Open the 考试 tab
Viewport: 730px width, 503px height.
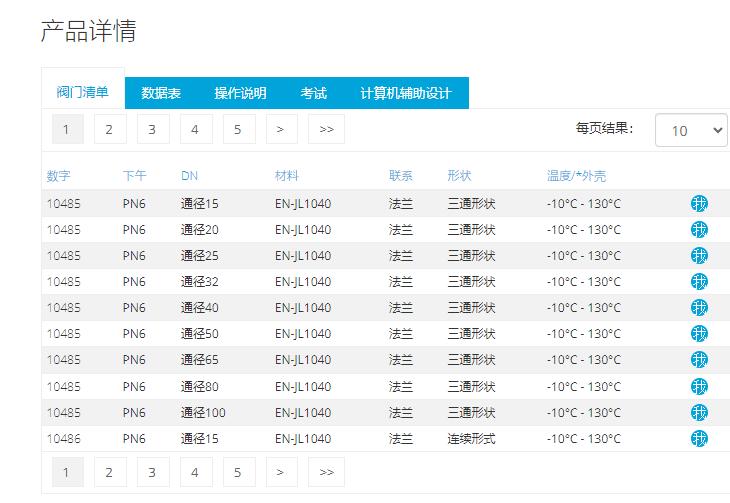point(313,93)
